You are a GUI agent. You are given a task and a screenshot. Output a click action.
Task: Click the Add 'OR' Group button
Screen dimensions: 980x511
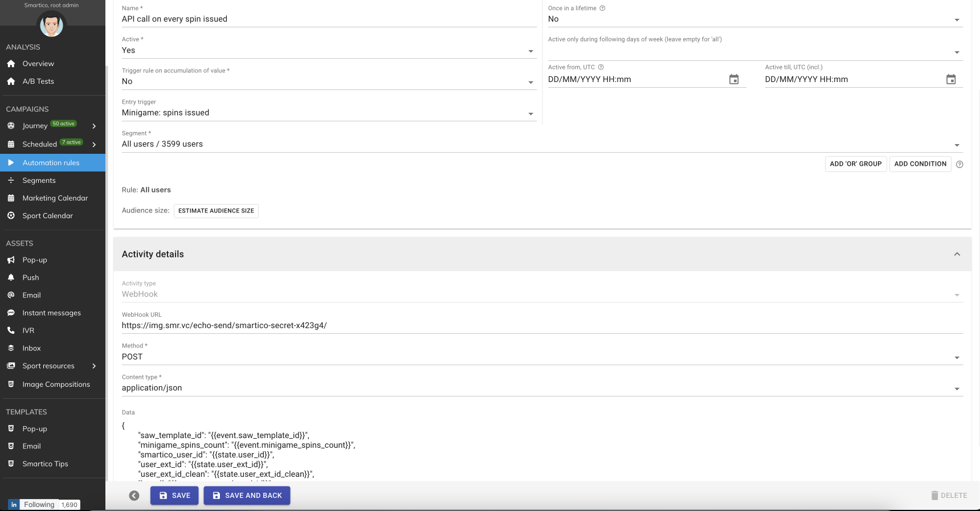click(x=855, y=164)
